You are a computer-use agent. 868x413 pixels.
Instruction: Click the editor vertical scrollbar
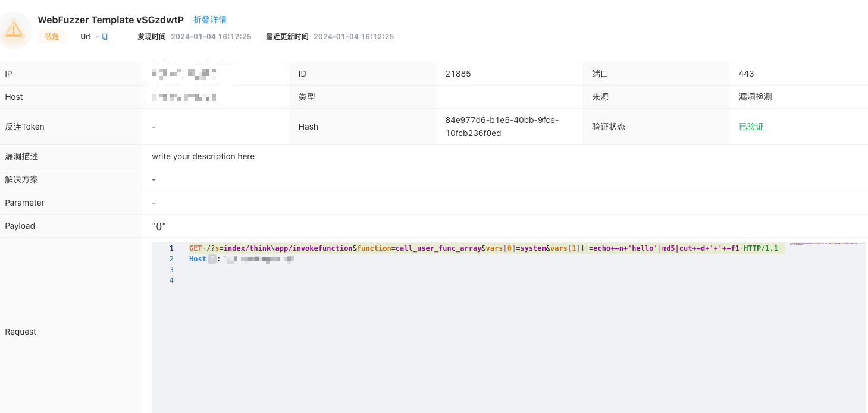point(861,327)
